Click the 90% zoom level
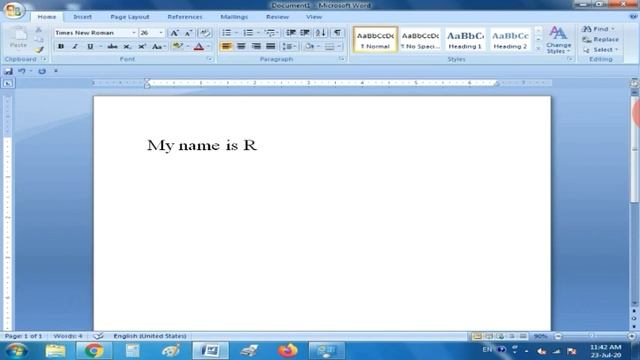 (x=540, y=336)
